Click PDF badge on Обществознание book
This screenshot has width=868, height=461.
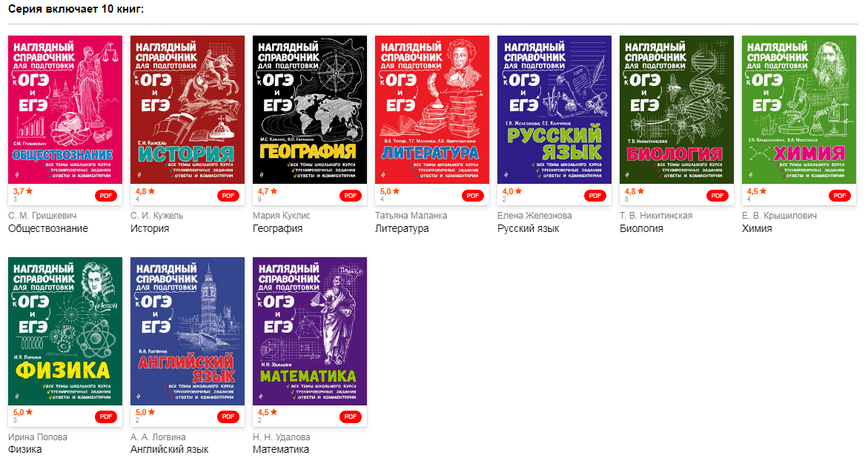click(x=106, y=196)
